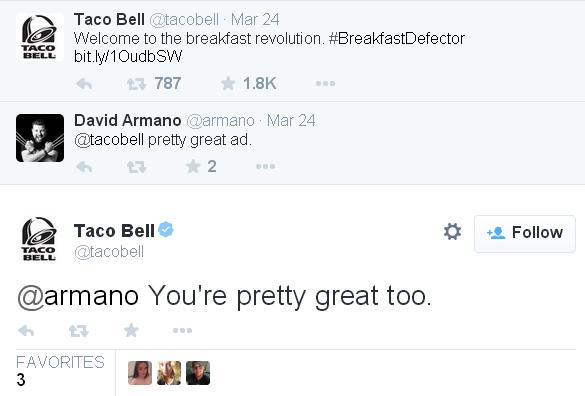The height and width of the screenshot is (396, 585).
Task: Open the #BreakfastDefector hashtag
Action: (x=397, y=38)
